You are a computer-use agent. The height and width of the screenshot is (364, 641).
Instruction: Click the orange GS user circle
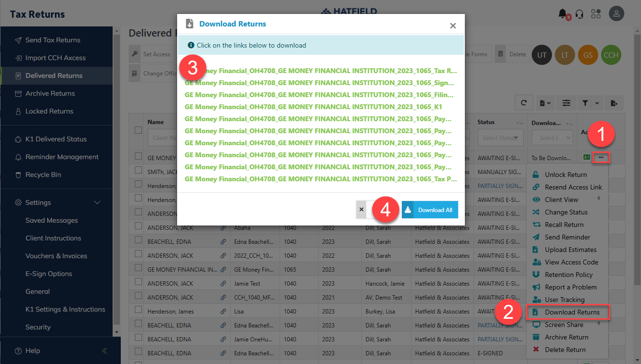(x=588, y=54)
